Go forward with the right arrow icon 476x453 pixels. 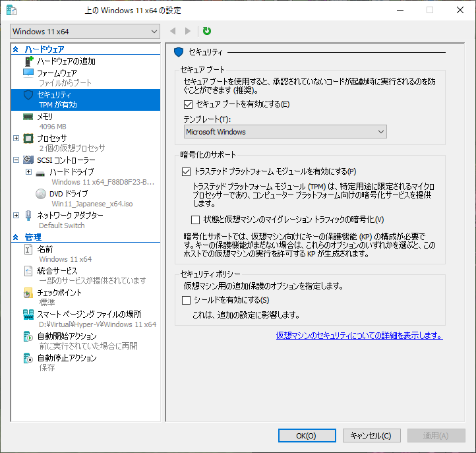coord(188,31)
